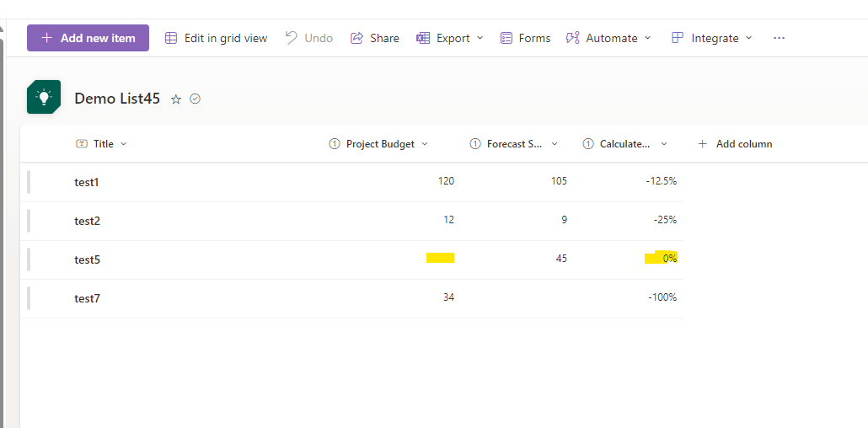Click the Integrate icon
Screen dimensions: 868x428
(677, 38)
